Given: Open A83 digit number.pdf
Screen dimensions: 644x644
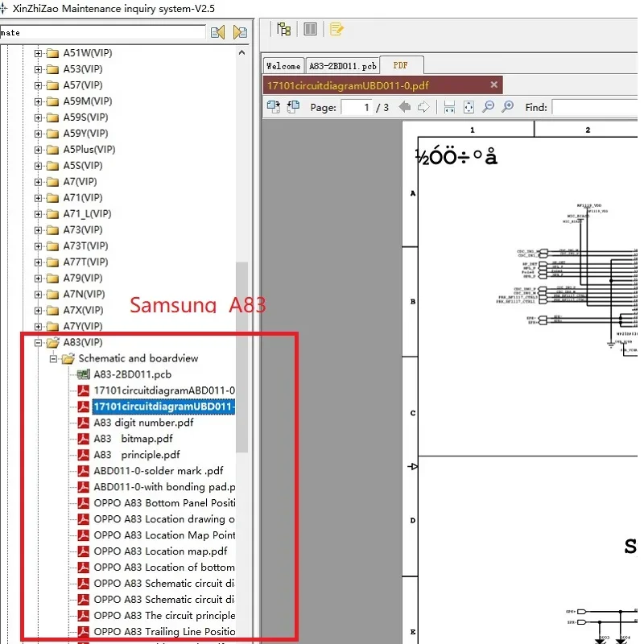Looking at the screenshot, I should click(x=143, y=423).
